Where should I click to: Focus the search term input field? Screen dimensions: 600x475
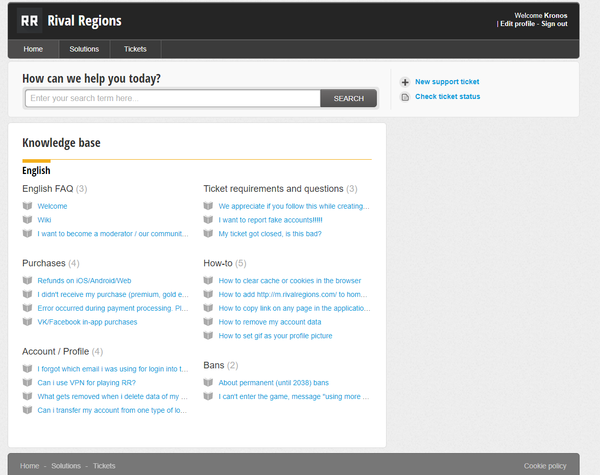172,98
